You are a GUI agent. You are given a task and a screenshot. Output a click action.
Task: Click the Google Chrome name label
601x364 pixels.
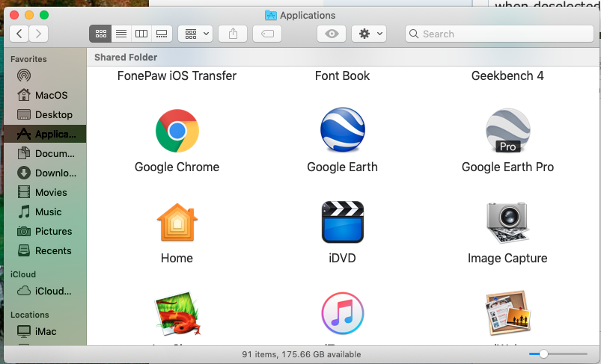pyautogui.click(x=177, y=167)
